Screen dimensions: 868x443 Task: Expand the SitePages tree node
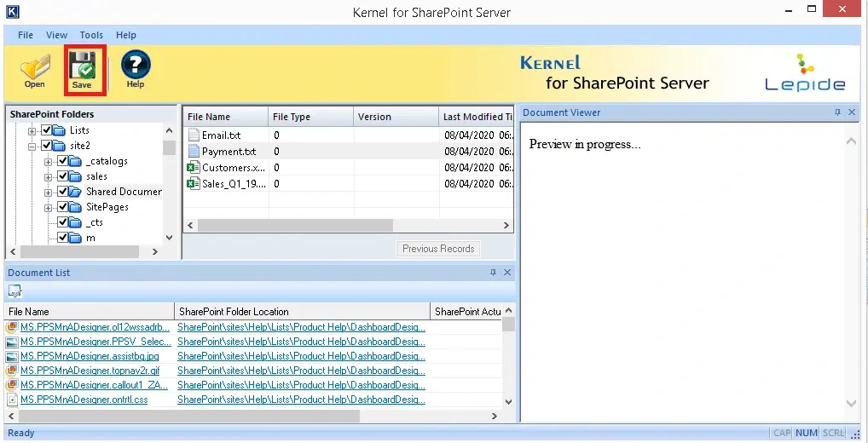coord(48,208)
